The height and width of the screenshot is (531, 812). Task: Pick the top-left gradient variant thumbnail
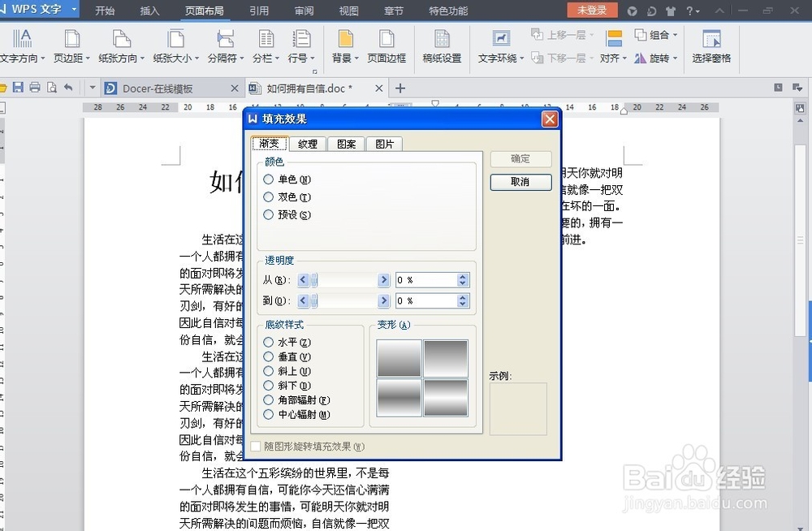[398, 357]
